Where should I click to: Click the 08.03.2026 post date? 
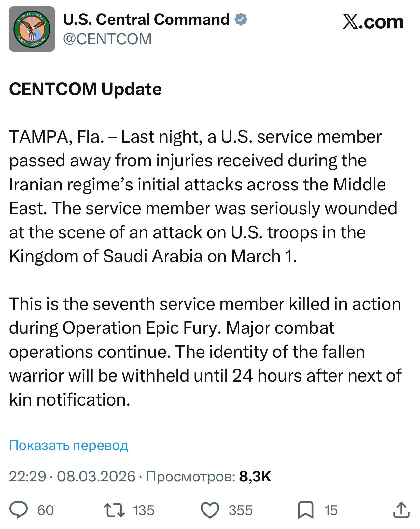coord(96,476)
